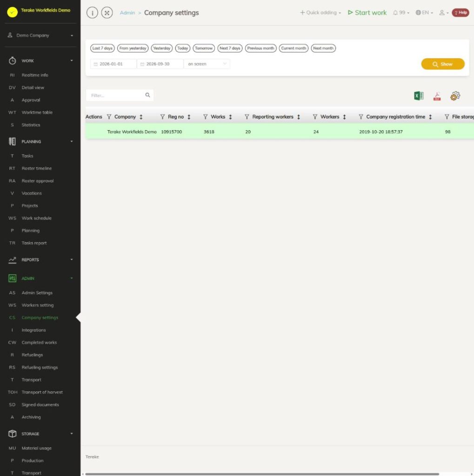474x476 pixels.
Task: Click the horizontal scrollbar at bottom
Action: (x=262, y=474)
